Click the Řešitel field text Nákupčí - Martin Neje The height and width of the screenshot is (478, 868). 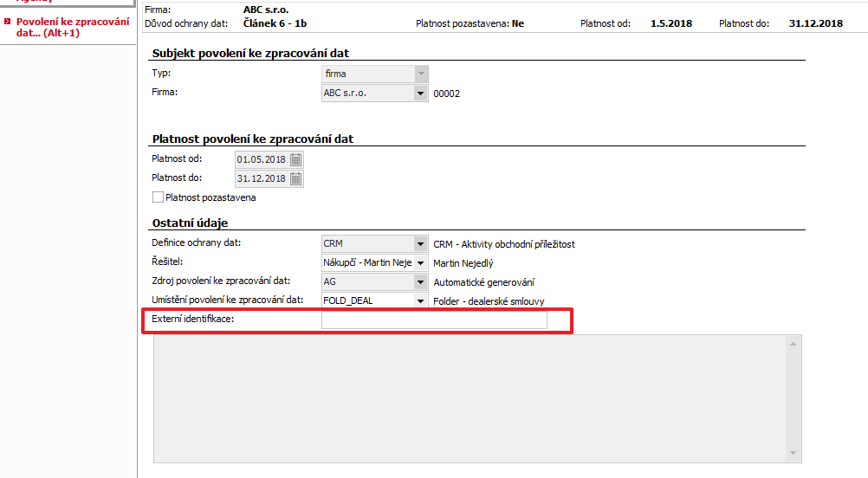(x=367, y=262)
